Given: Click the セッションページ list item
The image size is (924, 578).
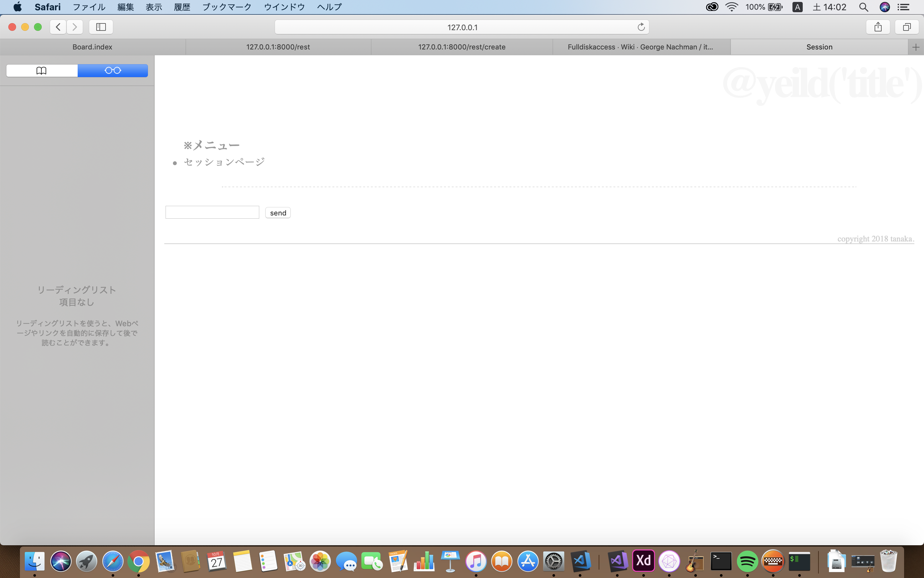Looking at the screenshot, I should [224, 162].
